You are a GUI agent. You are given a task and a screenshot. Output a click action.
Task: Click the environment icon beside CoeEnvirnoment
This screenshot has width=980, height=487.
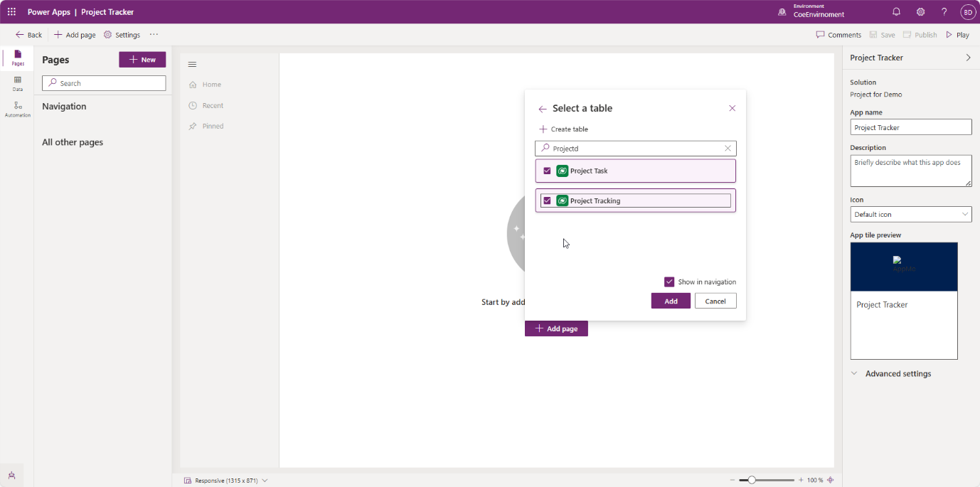pyautogui.click(x=782, y=12)
